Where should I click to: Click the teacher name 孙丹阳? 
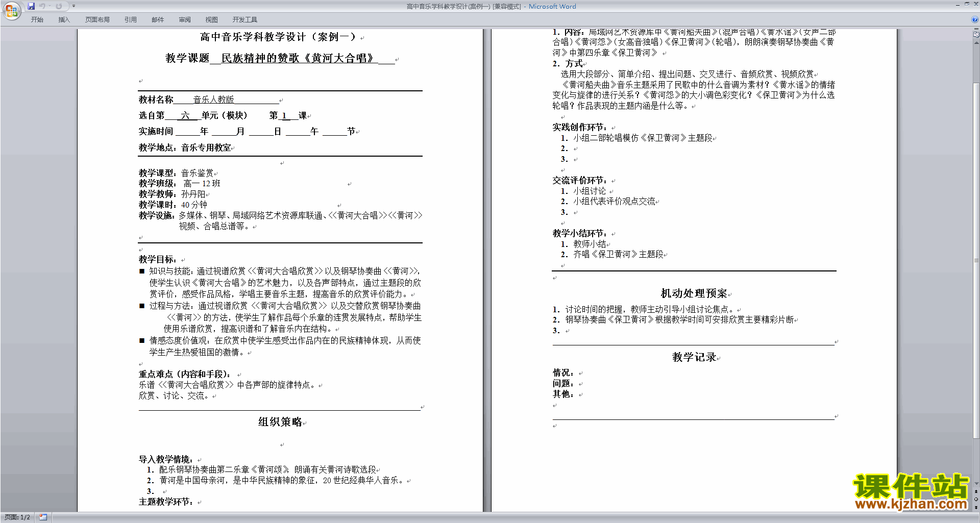click(193, 194)
